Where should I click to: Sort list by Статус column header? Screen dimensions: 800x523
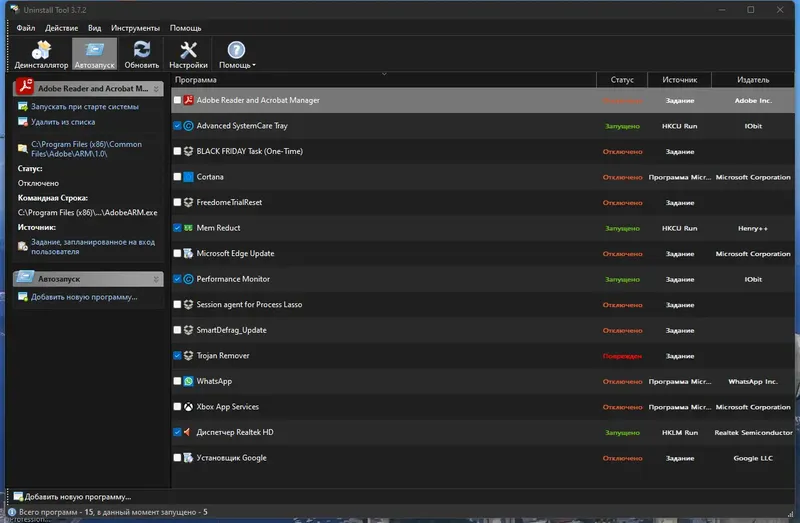[x=622, y=80]
